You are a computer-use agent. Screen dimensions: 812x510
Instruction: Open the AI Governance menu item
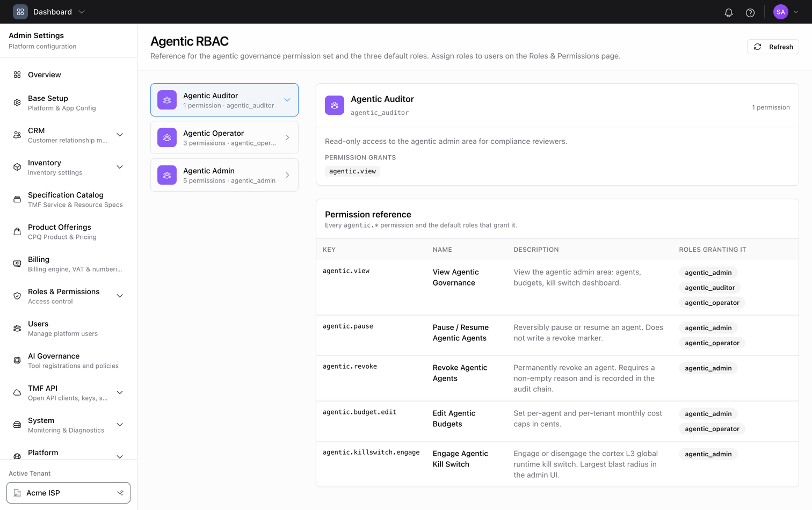[x=68, y=360]
